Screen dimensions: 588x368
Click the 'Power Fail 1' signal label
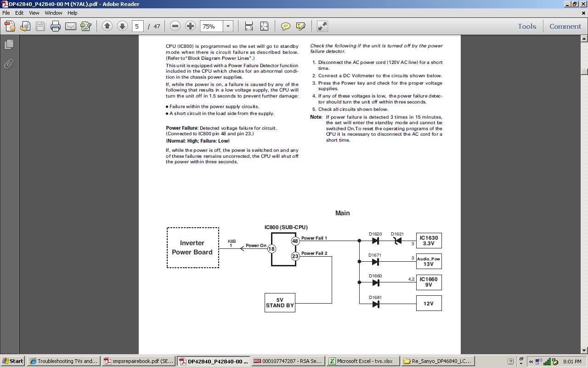[314, 238]
